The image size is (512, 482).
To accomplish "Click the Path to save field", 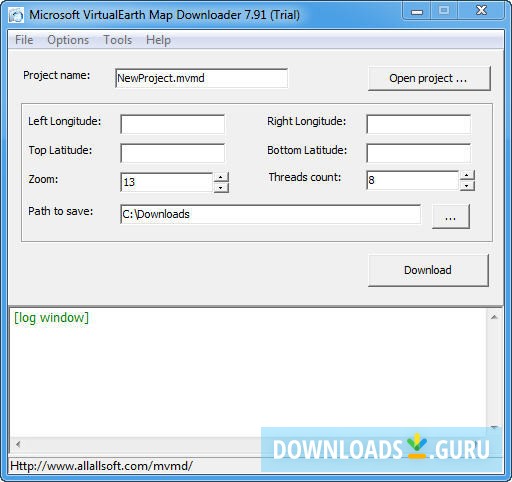I will click(x=270, y=214).
